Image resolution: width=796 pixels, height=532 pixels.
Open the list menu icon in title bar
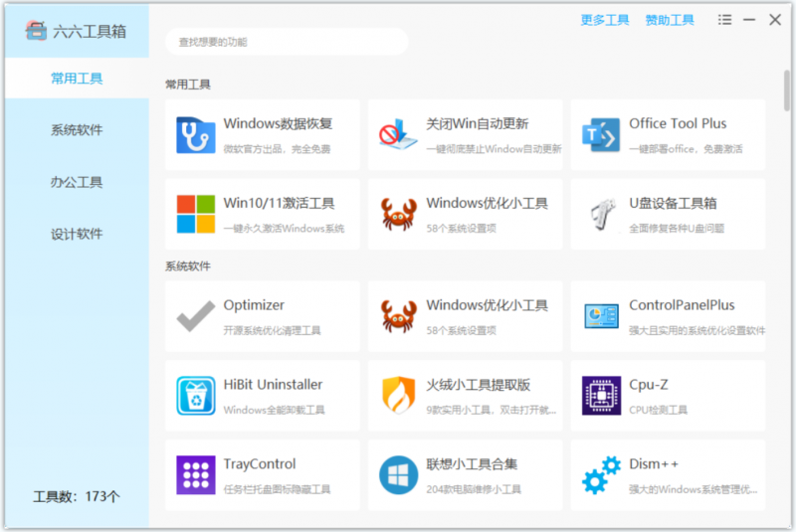click(x=724, y=20)
